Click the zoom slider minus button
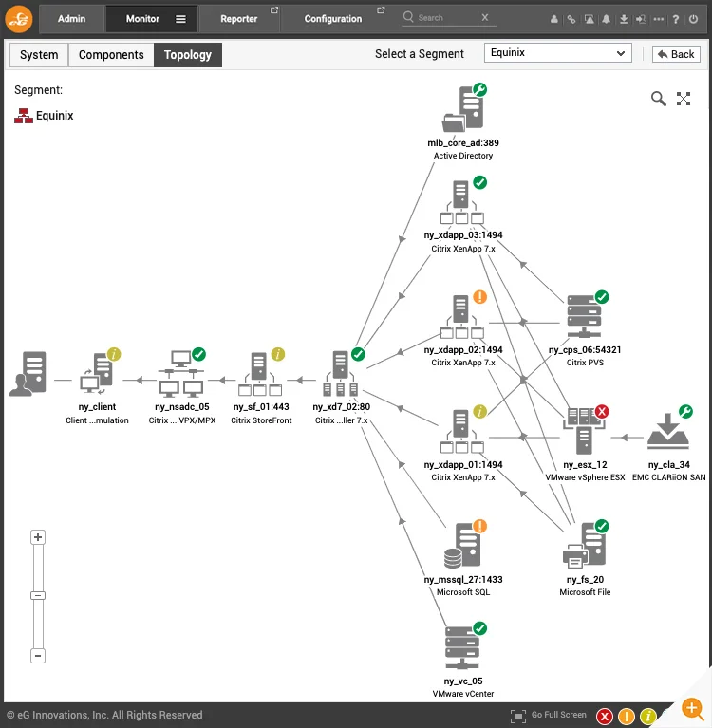 point(38,656)
